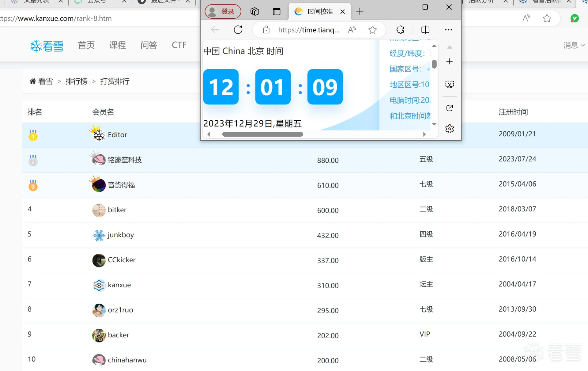Open the extensions puzzle icon
This screenshot has height=371, width=588.
400,30
